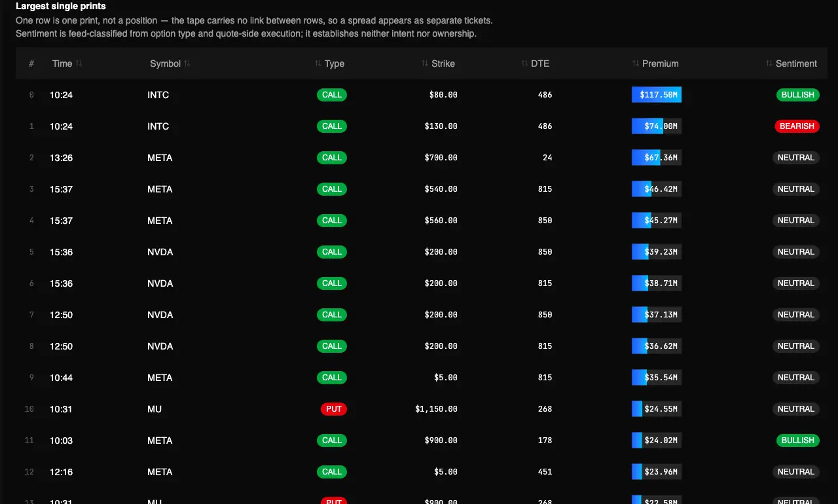Sort the table by option Type
The image size is (838, 504).
pos(329,63)
